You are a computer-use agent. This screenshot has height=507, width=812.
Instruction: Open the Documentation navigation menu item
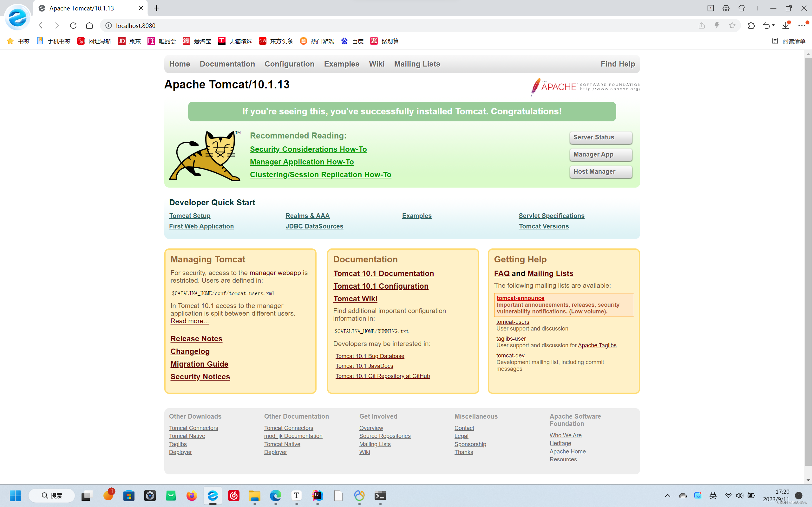coord(227,64)
